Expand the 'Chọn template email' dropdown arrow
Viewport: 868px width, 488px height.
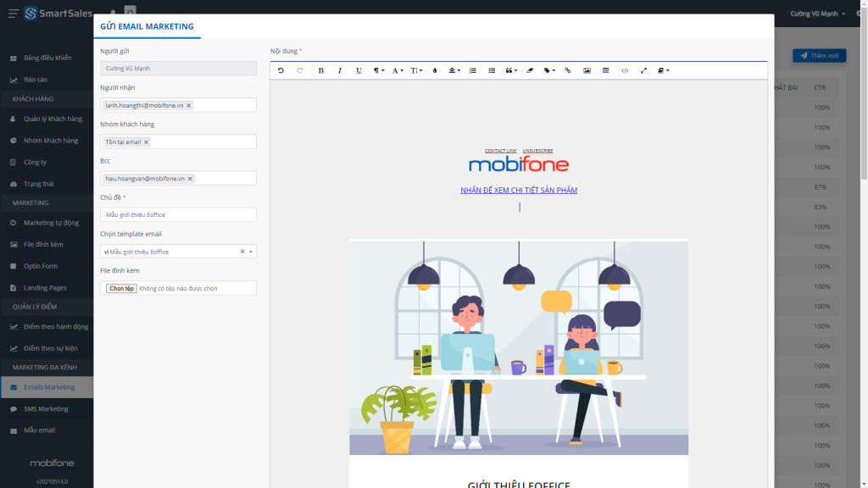[x=251, y=252]
